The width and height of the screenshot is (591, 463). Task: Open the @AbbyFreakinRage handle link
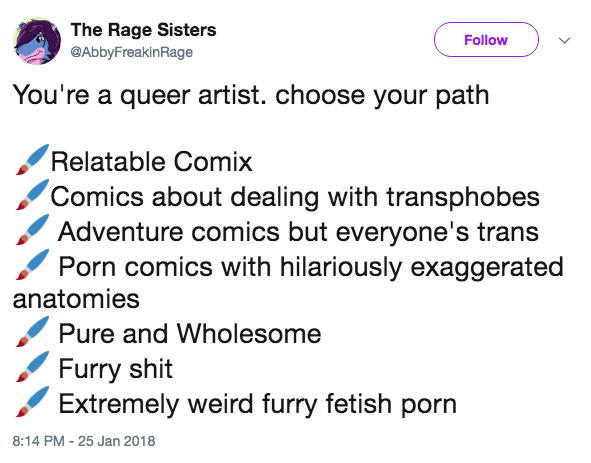131,52
